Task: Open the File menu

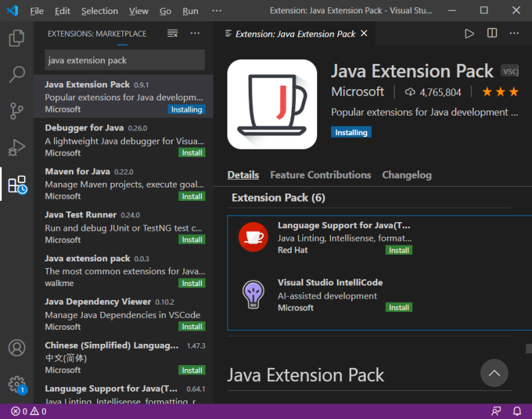Action: (37, 11)
